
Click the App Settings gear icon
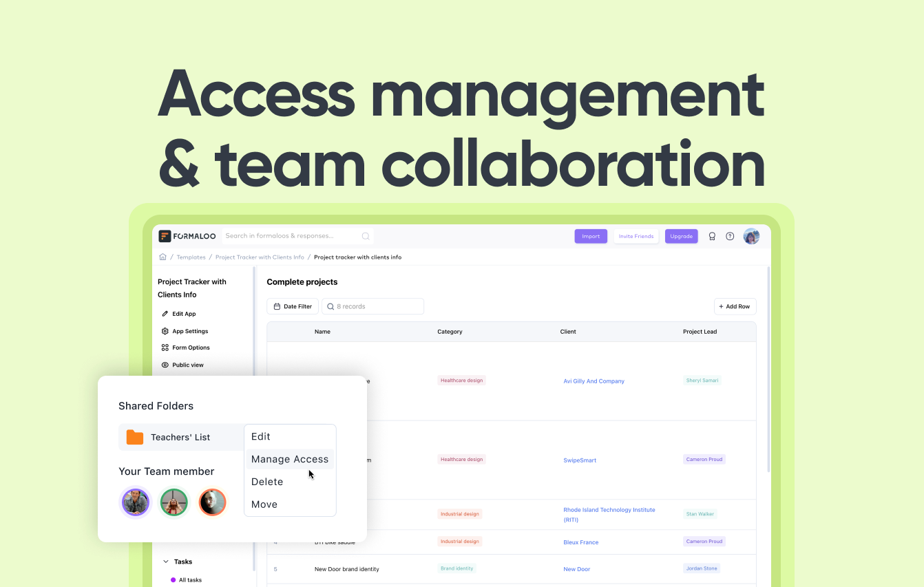tap(165, 331)
